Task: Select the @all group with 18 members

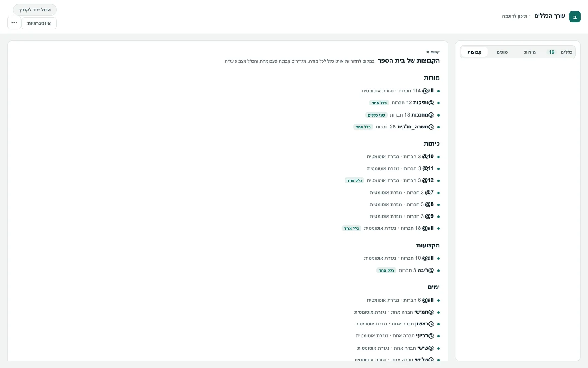Action: tap(391, 228)
